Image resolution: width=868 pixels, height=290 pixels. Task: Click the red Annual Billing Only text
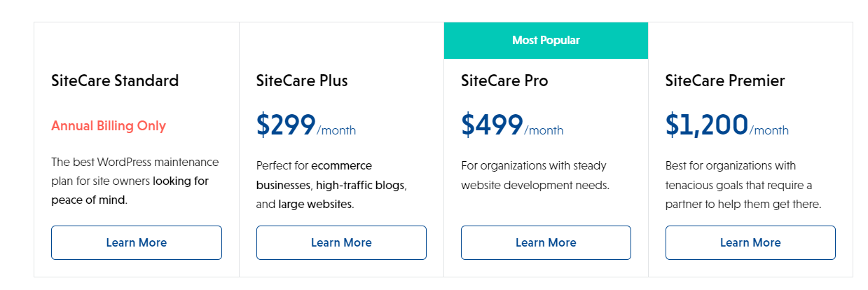[109, 126]
